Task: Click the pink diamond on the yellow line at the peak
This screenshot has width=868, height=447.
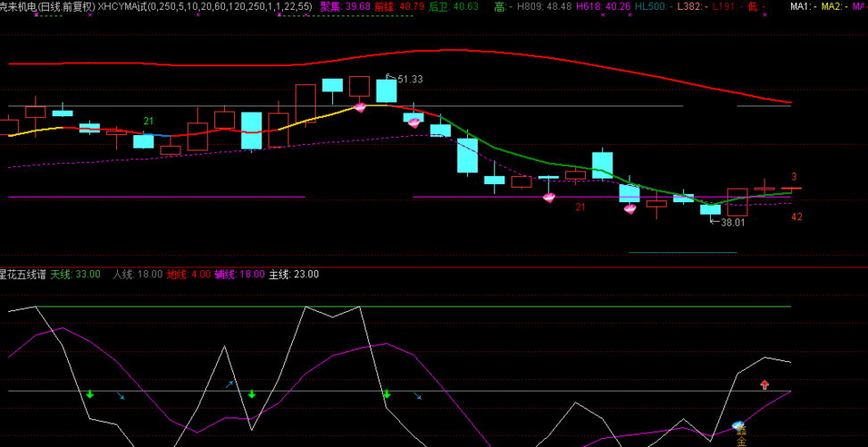Action: pyautogui.click(x=360, y=107)
